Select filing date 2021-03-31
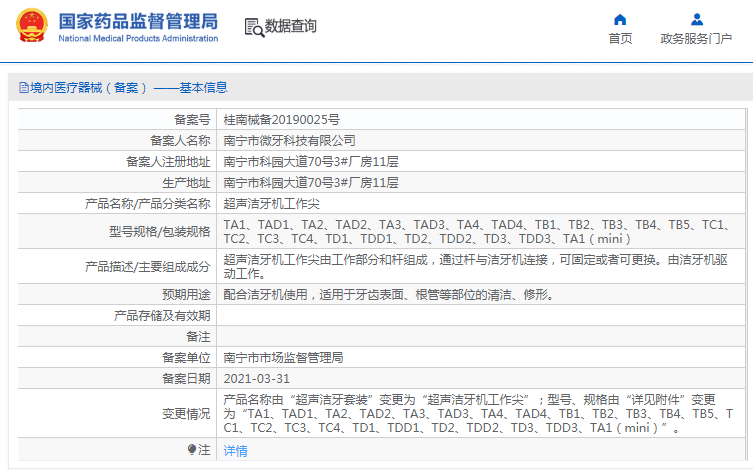The width and height of the screenshot is (753, 470). tap(256, 379)
